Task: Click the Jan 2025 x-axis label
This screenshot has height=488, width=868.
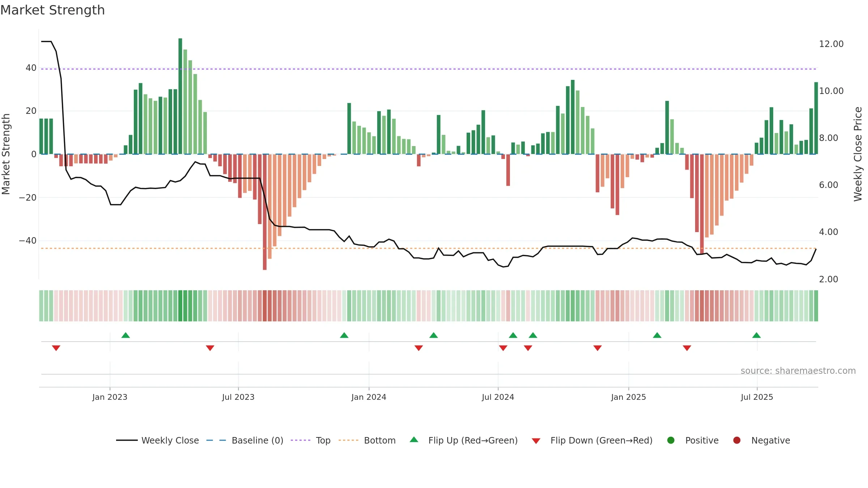Action: point(629,397)
